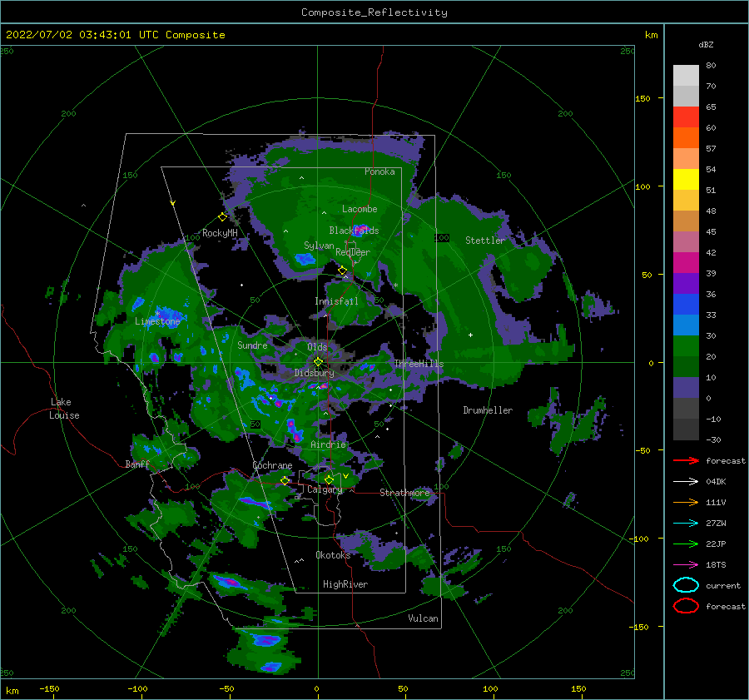Click the Sylvan label
The width and height of the screenshot is (749, 700).
(x=319, y=246)
